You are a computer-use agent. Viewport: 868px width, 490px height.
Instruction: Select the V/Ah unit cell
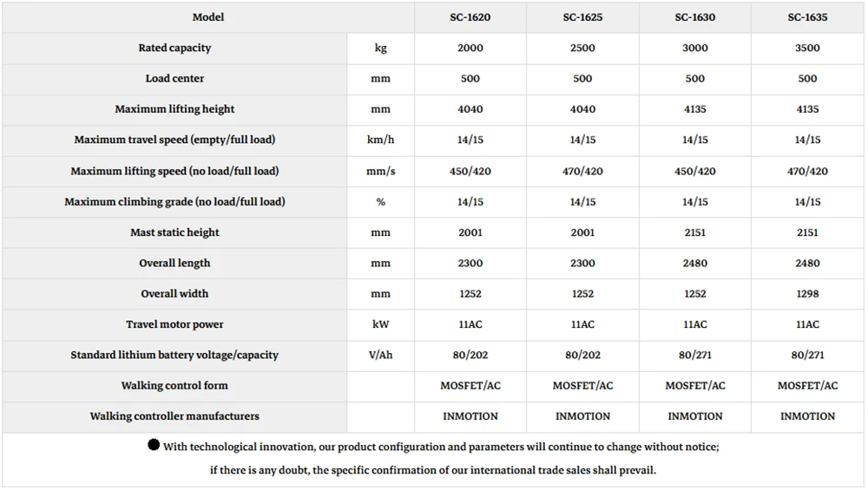tap(380, 355)
